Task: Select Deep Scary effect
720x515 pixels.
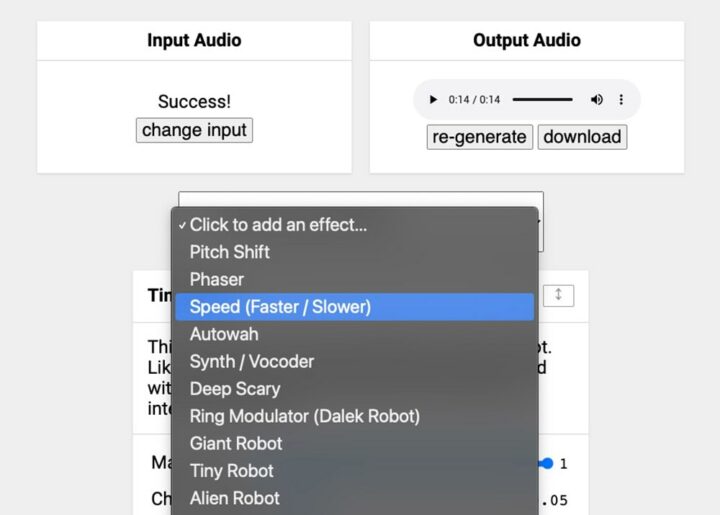Action: click(235, 389)
